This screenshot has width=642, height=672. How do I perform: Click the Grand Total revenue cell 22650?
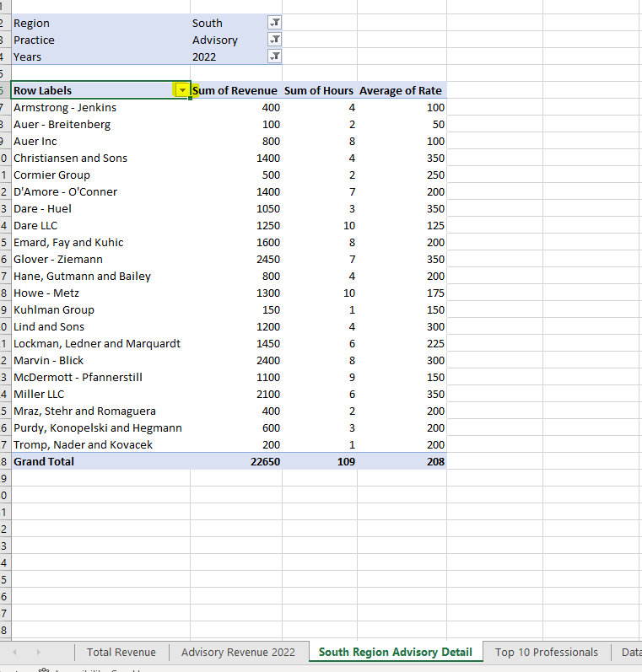click(265, 461)
